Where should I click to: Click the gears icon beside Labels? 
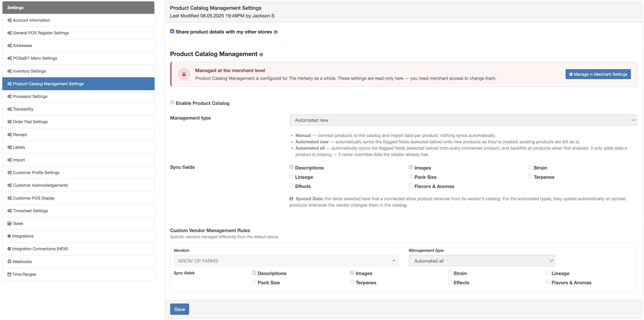(9, 147)
